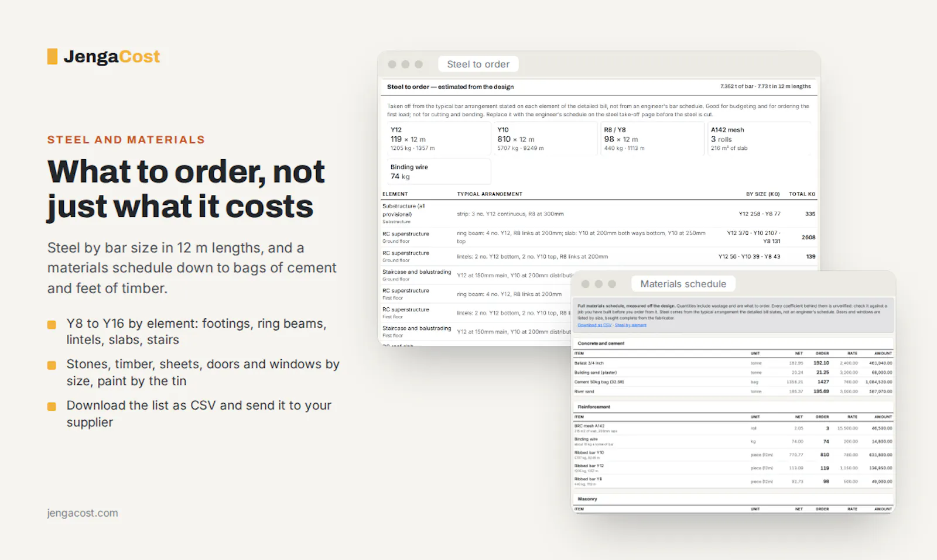Image resolution: width=937 pixels, height=560 pixels.
Task: Click the "Masonry" section heading
Action: pyautogui.click(x=587, y=499)
